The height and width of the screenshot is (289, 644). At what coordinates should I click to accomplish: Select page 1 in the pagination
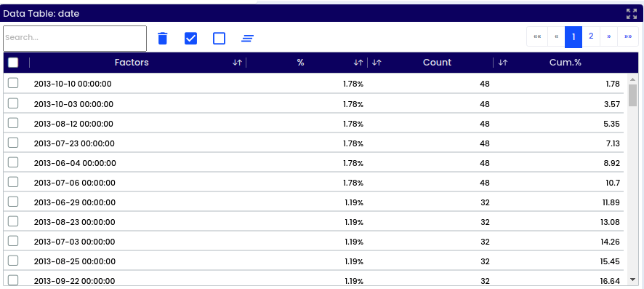click(x=573, y=36)
